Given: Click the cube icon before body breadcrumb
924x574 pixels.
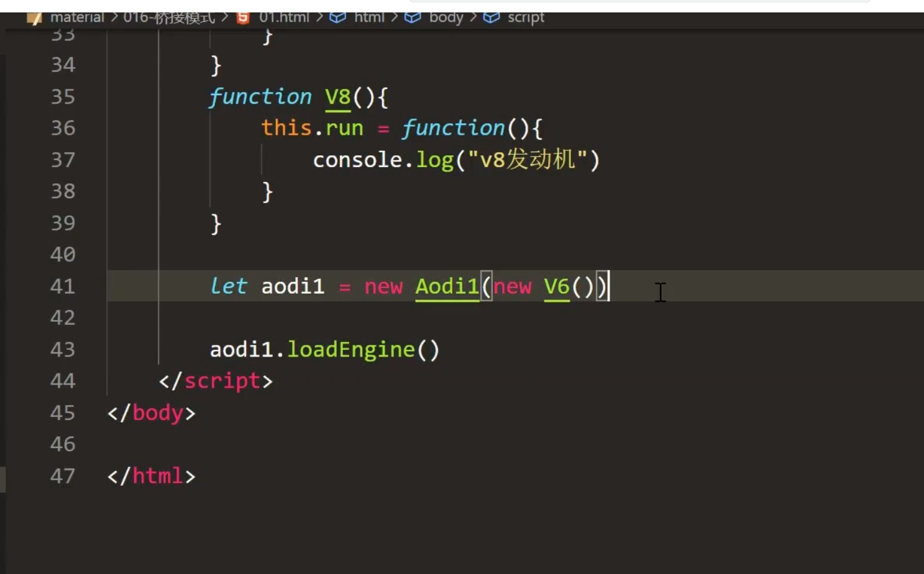Looking at the screenshot, I should 413,17.
